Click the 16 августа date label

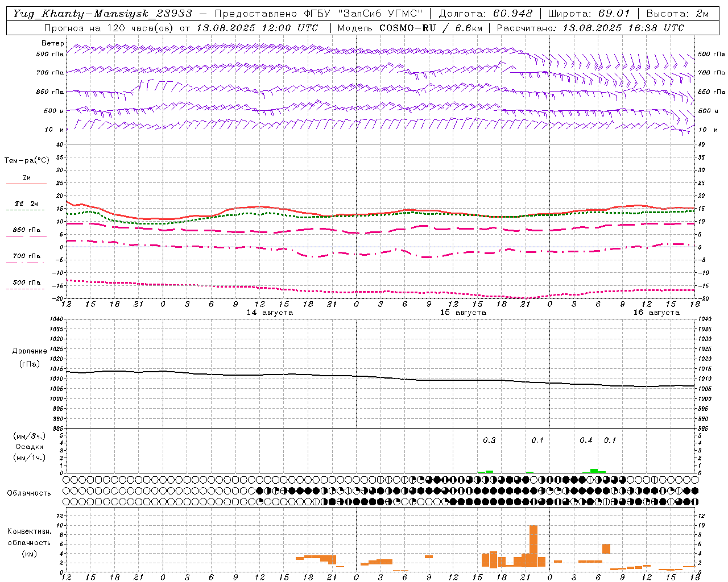(656, 313)
